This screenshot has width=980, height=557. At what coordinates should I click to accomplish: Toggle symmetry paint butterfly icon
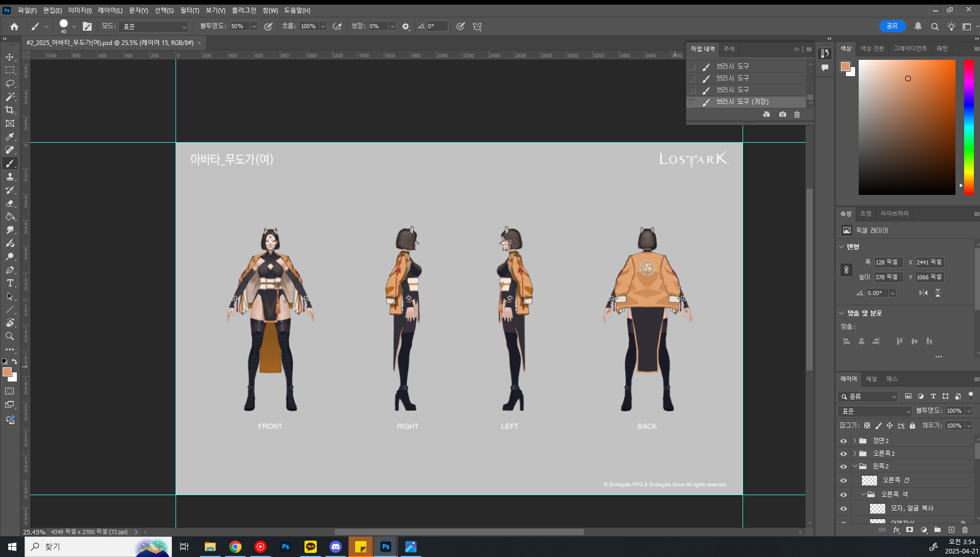point(477,27)
